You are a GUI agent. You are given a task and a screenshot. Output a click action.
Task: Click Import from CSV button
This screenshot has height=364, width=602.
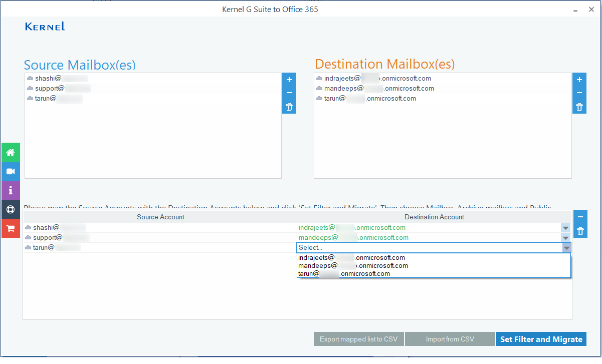[450, 339]
